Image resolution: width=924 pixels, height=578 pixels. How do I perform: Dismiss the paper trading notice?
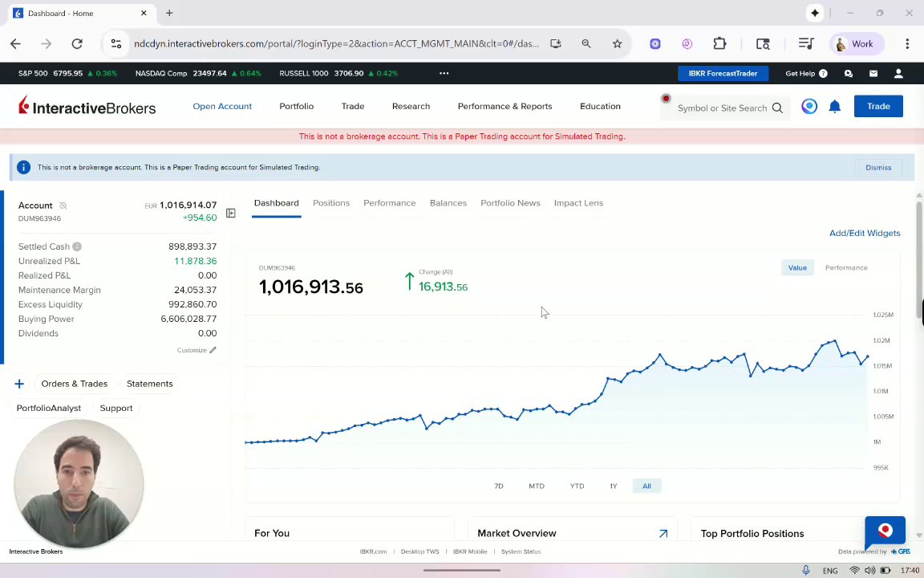(878, 168)
